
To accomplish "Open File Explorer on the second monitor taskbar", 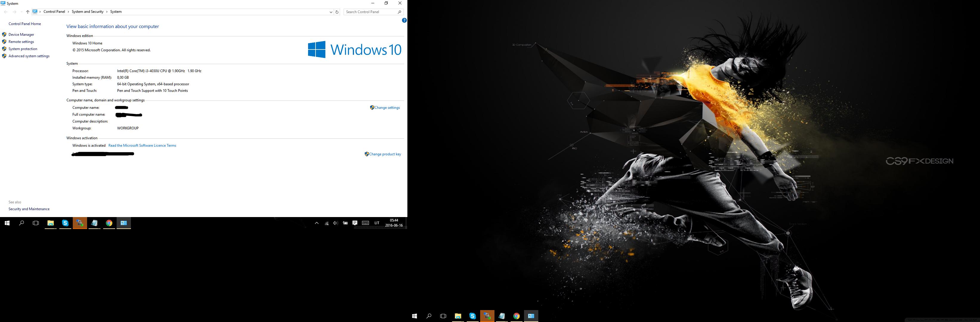I will click(458, 316).
